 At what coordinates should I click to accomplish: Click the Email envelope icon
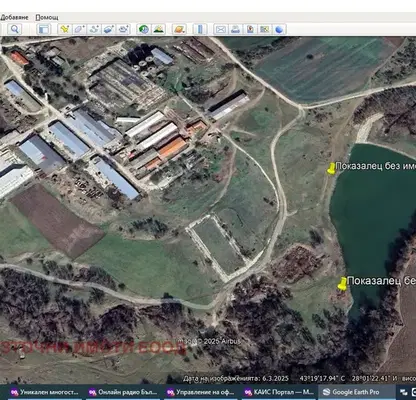220,29
